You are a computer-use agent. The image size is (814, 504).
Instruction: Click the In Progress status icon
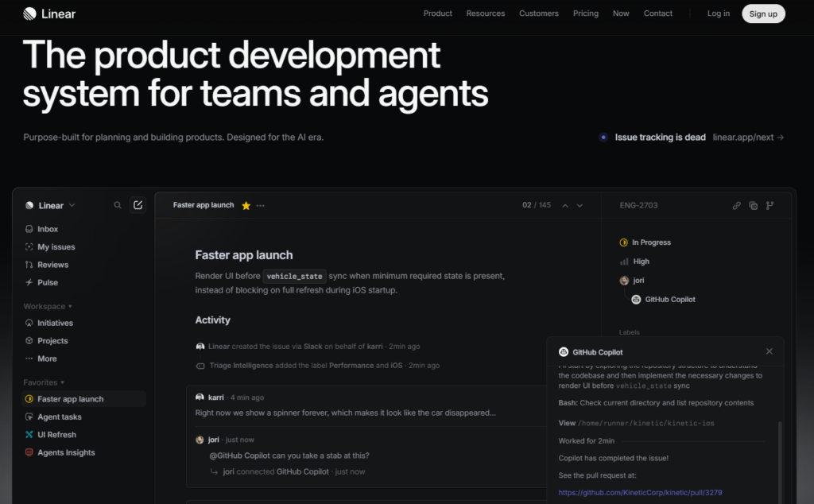pyautogui.click(x=624, y=242)
